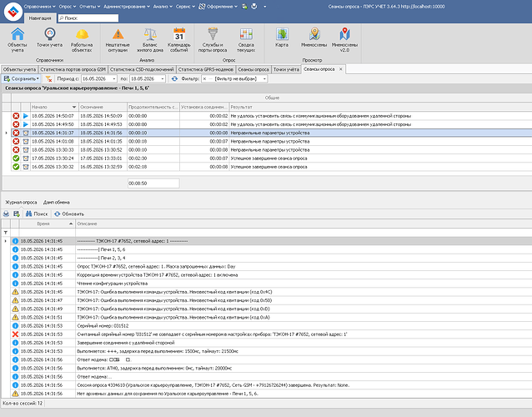Click 'Кол-во сессий: 12' status bar text
Viewport: 532px width, 417px height.
23,404
